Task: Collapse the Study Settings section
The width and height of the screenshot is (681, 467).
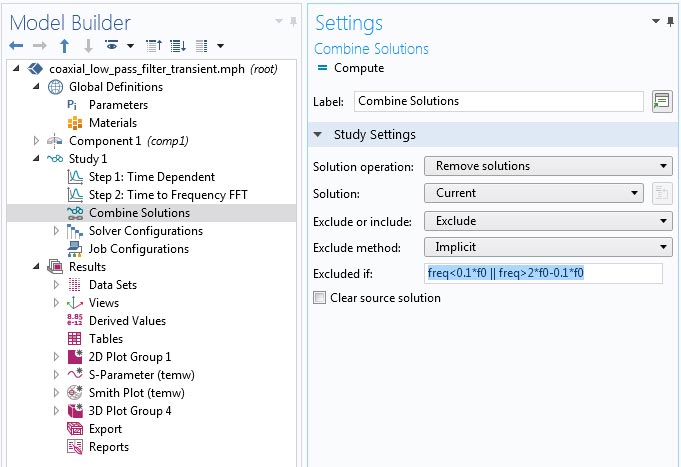Action: pos(318,135)
